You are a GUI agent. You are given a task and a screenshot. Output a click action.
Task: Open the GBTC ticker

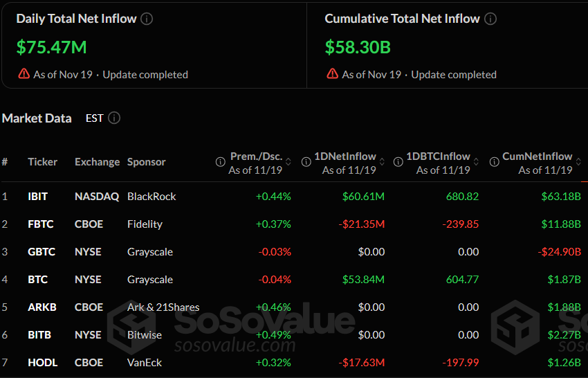(x=42, y=251)
